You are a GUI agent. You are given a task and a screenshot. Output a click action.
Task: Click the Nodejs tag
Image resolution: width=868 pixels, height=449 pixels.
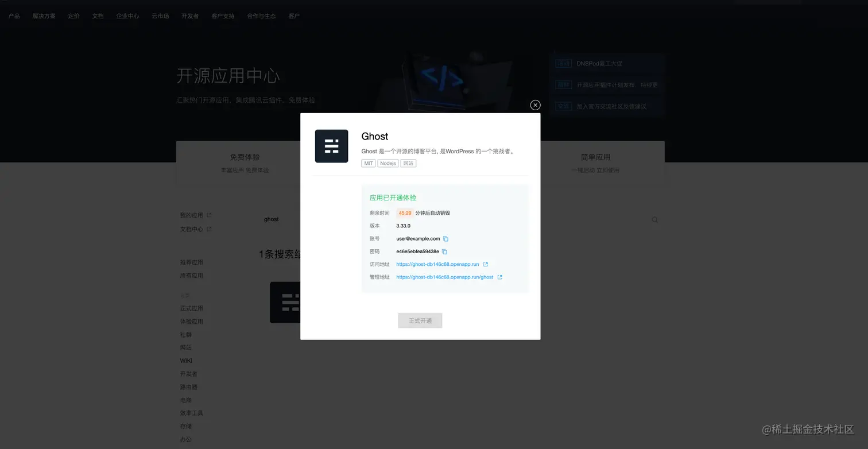click(388, 164)
